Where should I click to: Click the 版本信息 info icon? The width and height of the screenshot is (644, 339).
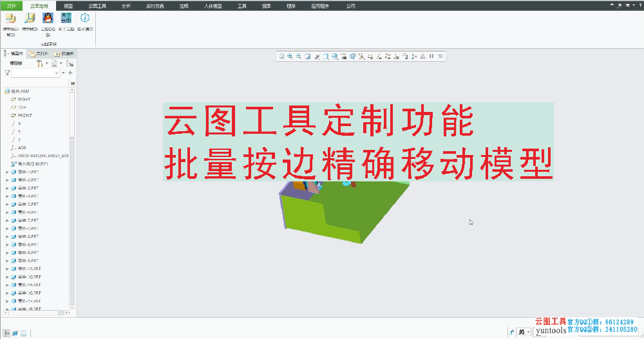pyautogui.click(x=84, y=18)
